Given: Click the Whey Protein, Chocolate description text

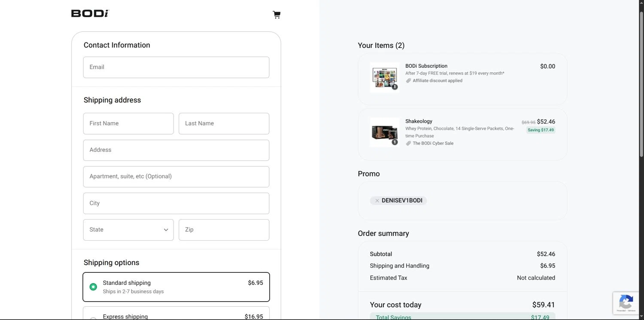Looking at the screenshot, I should click(x=459, y=132).
